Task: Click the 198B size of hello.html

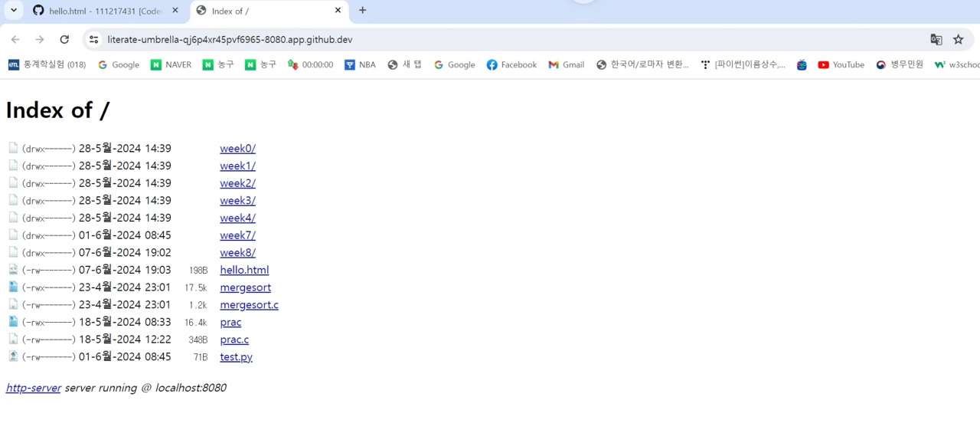Action: 198,271
